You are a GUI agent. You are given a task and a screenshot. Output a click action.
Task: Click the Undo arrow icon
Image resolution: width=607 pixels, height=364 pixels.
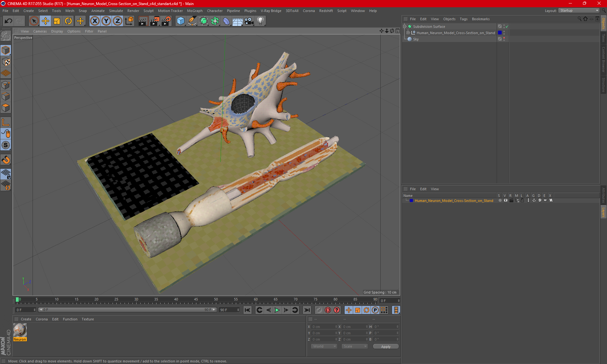coord(9,21)
